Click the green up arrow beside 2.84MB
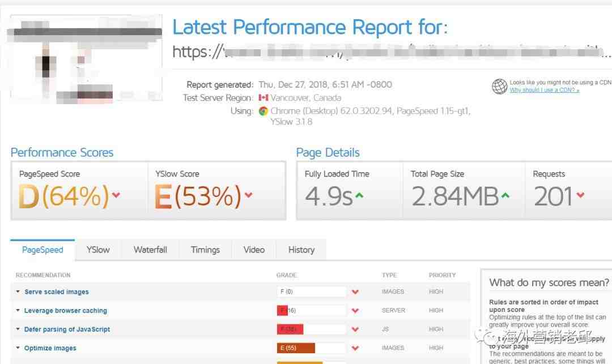This screenshot has width=612, height=364. (505, 196)
